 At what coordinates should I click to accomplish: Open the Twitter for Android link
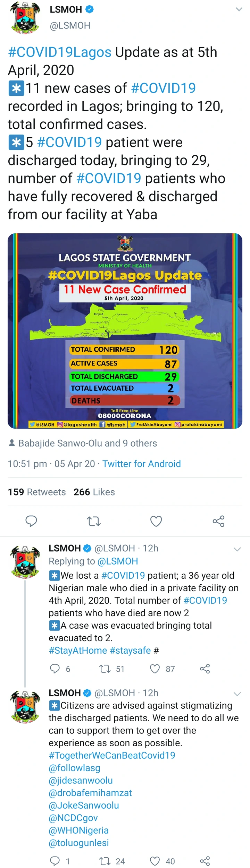pos(141,464)
